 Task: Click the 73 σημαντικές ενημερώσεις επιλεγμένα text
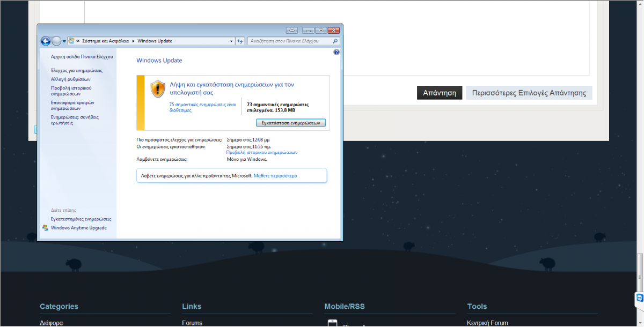[x=277, y=107]
